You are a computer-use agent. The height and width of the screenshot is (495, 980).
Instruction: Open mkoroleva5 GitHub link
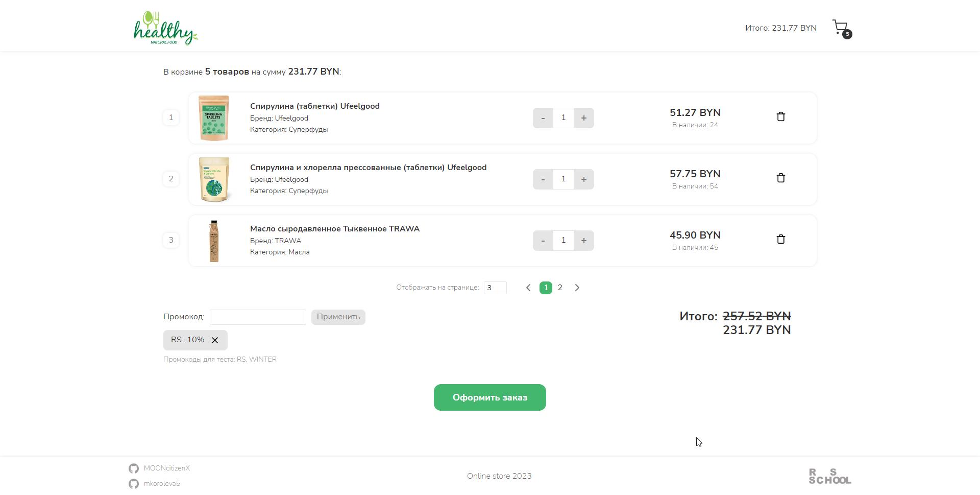click(x=162, y=484)
